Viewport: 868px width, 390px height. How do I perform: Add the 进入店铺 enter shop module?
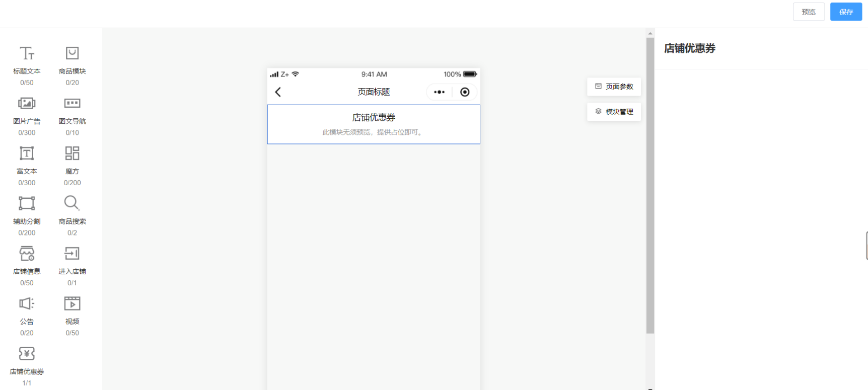[x=72, y=266]
